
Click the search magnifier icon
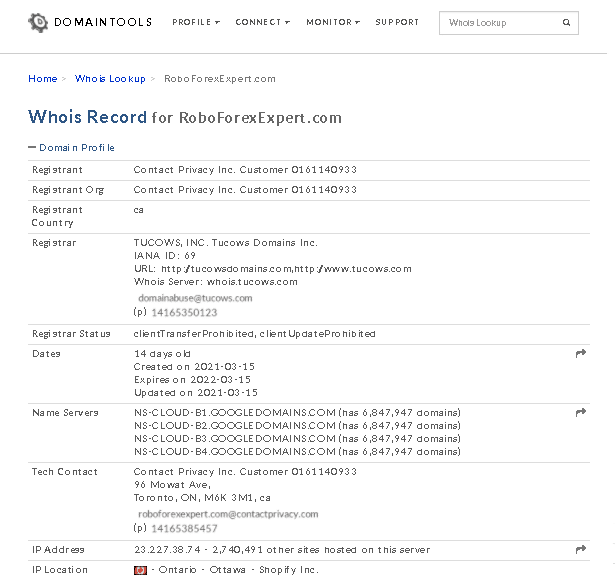[x=566, y=23]
